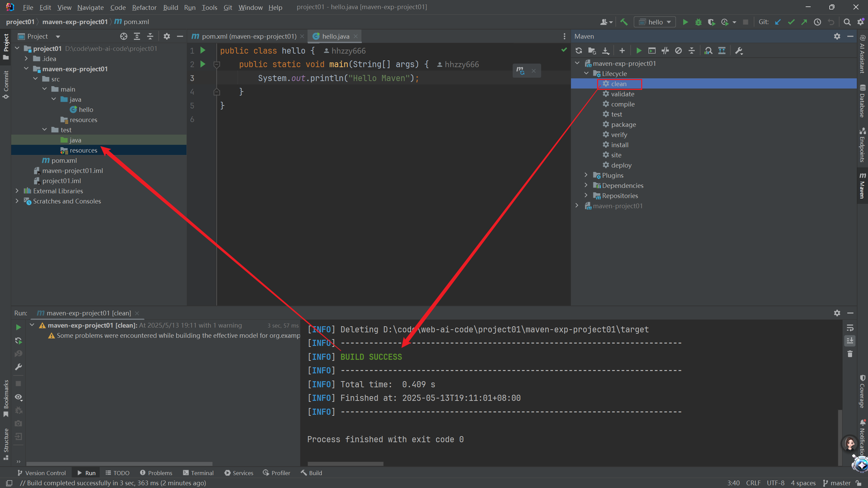Open the Refactor menu

point(144,7)
